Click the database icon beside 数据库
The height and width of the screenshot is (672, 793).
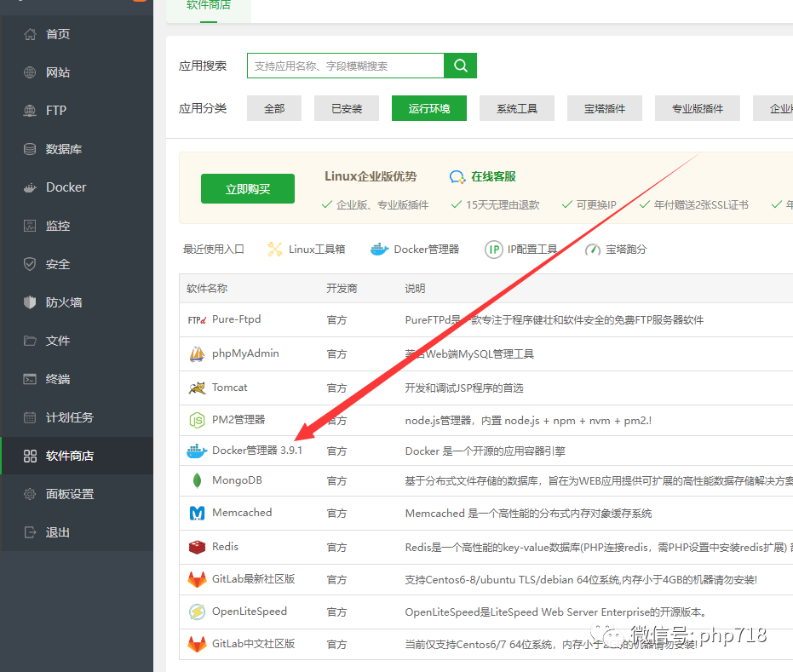click(x=30, y=149)
